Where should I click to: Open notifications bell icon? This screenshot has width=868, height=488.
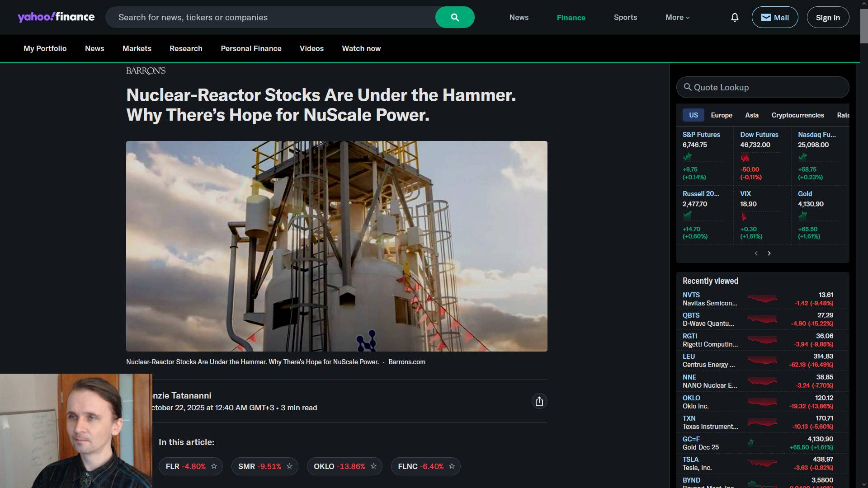point(735,18)
